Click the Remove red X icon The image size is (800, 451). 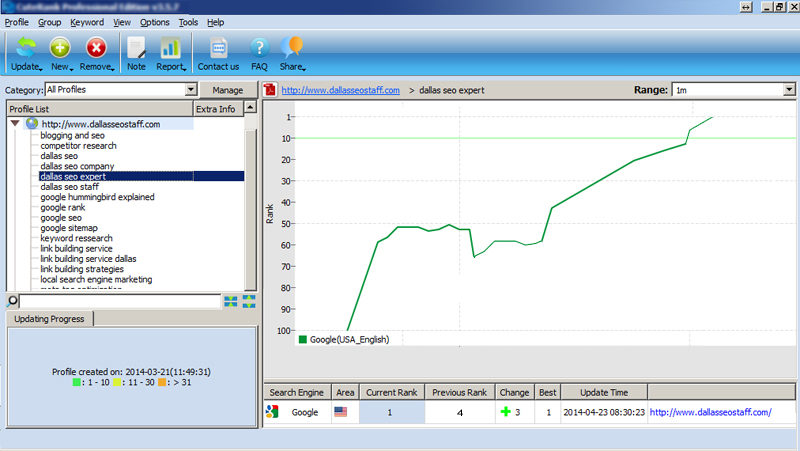pos(96,48)
